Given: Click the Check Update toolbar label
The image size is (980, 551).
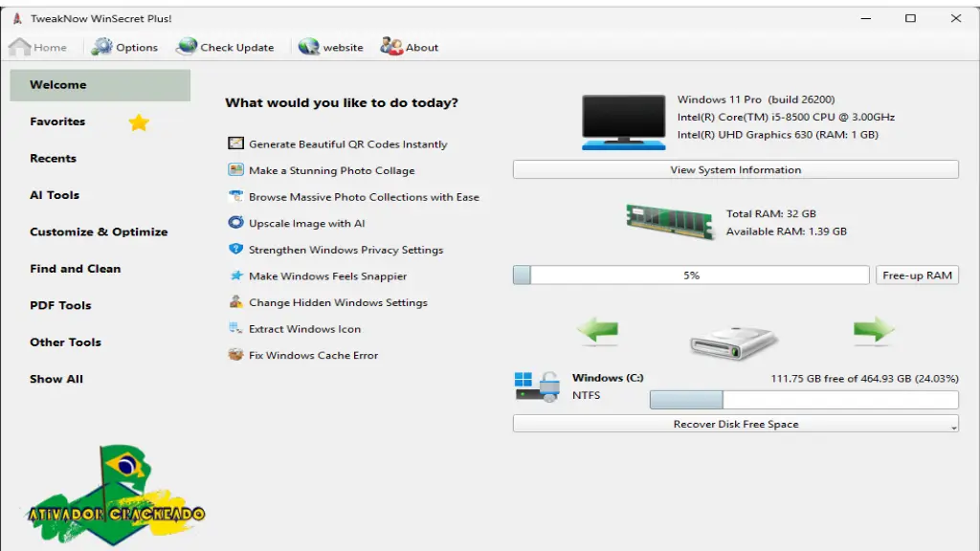Looking at the screenshot, I should (237, 48).
